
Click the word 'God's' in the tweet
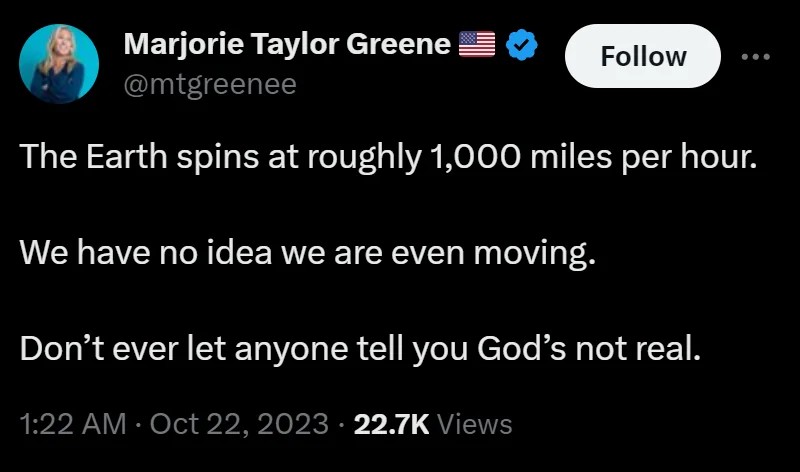pyautogui.click(x=521, y=349)
